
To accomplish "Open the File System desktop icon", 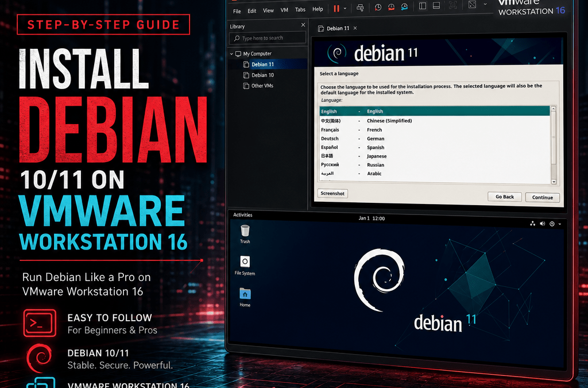I will [245, 266].
